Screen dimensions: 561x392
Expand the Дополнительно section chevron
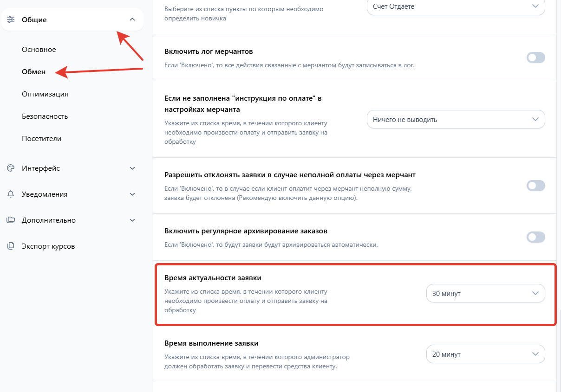pos(132,220)
